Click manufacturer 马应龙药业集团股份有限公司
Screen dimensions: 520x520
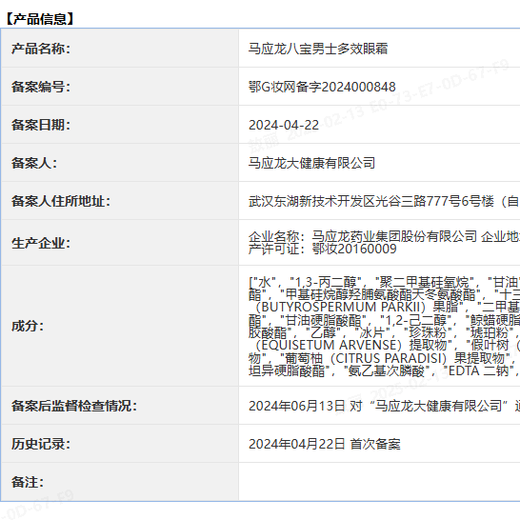(394, 237)
